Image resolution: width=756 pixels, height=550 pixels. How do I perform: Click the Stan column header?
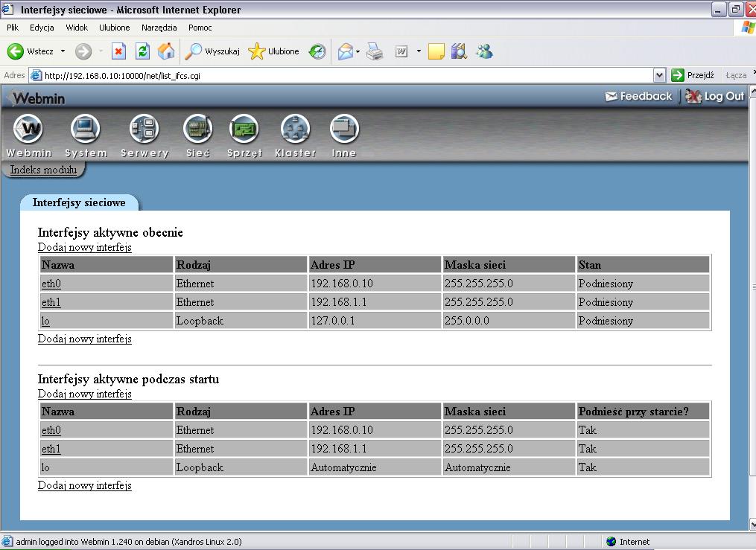[x=644, y=265]
